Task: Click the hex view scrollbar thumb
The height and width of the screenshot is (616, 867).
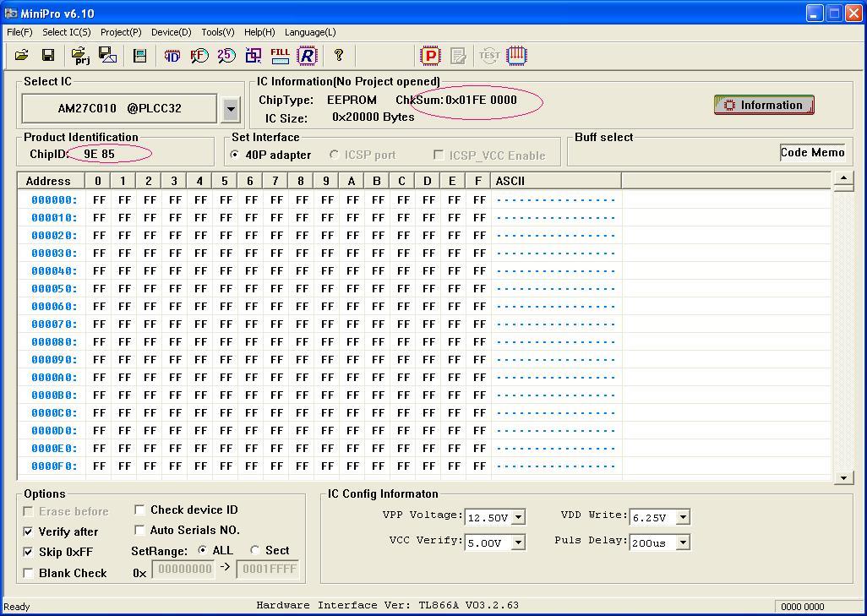Action: (844, 188)
